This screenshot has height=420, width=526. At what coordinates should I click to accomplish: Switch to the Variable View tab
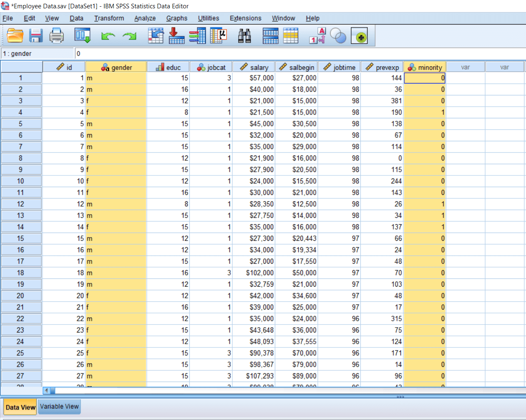click(x=59, y=407)
